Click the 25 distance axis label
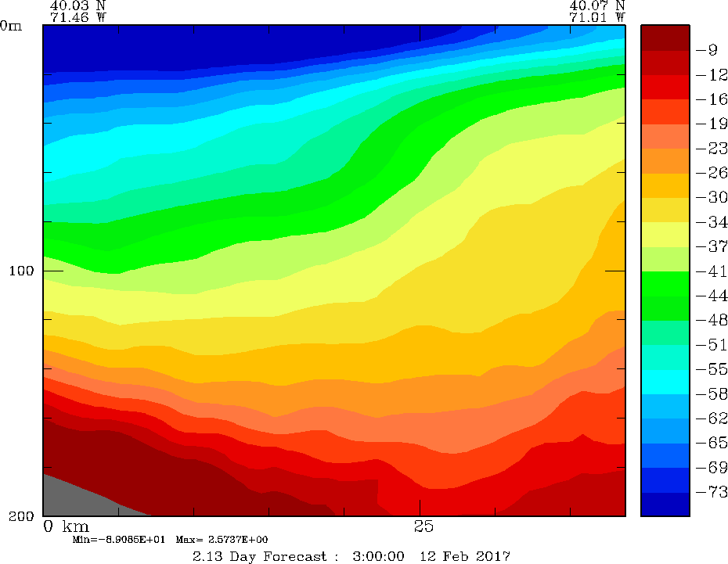The width and height of the screenshot is (728, 564). (423, 525)
